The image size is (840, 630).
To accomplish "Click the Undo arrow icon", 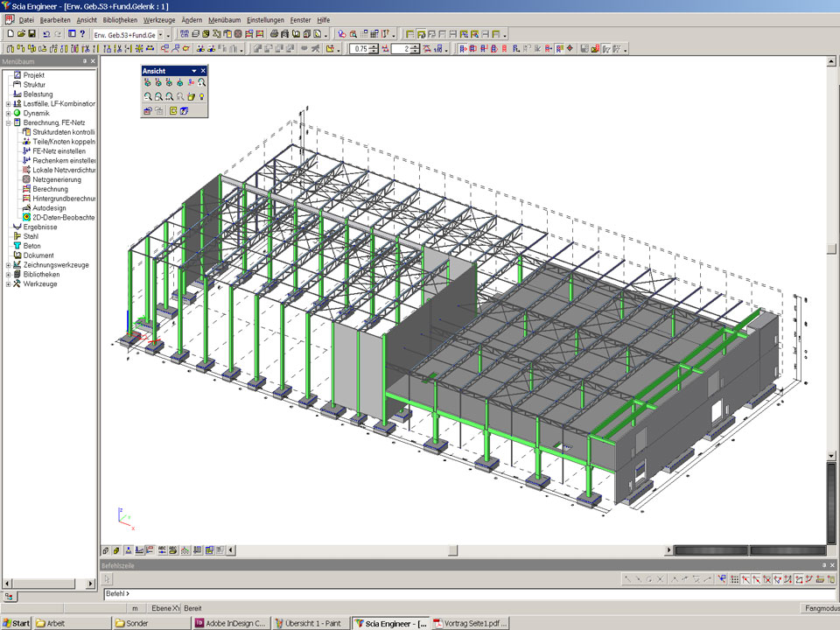I will [46, 34].
